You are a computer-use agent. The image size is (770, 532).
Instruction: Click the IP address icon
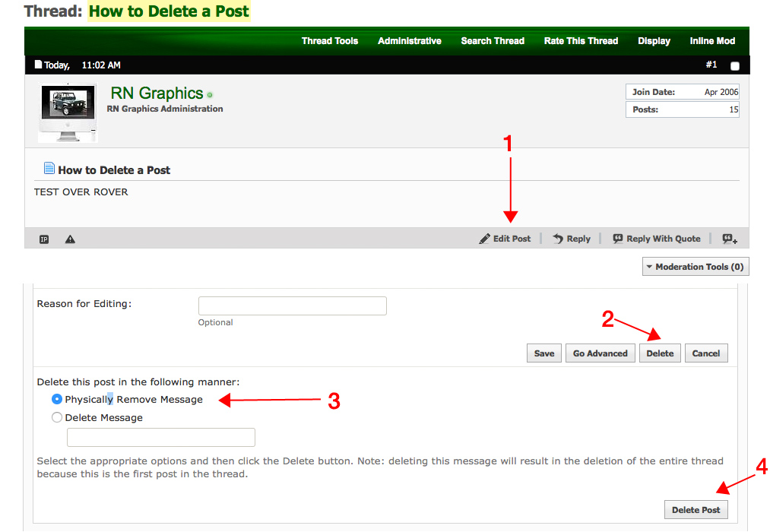pyautogui.click(x=44, y=239)
